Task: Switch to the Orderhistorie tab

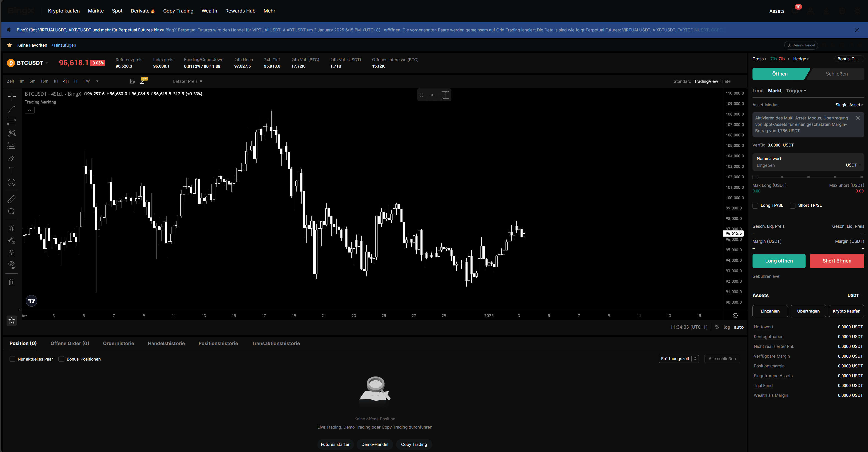Action: coord(118,343)
